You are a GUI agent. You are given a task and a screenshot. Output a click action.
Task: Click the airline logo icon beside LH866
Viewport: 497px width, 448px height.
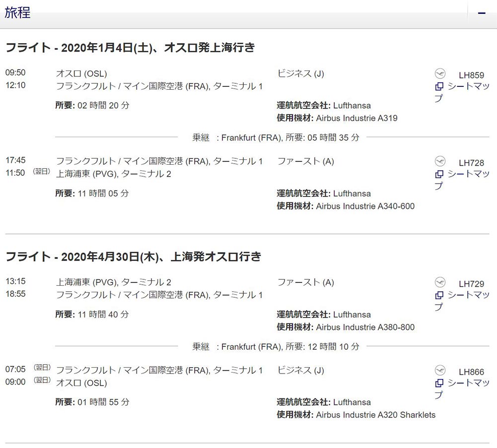tap(440, 371)
